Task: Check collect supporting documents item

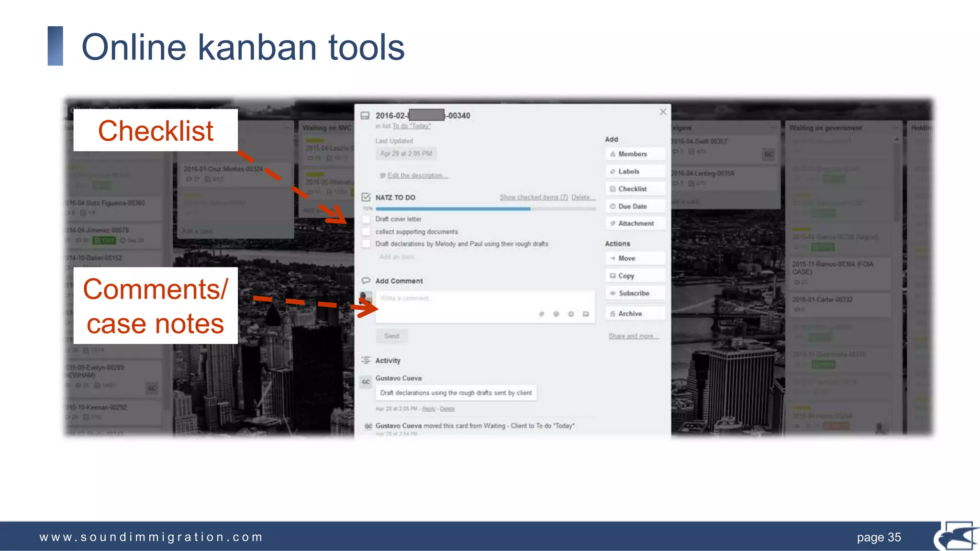Action: coord(366,231)
